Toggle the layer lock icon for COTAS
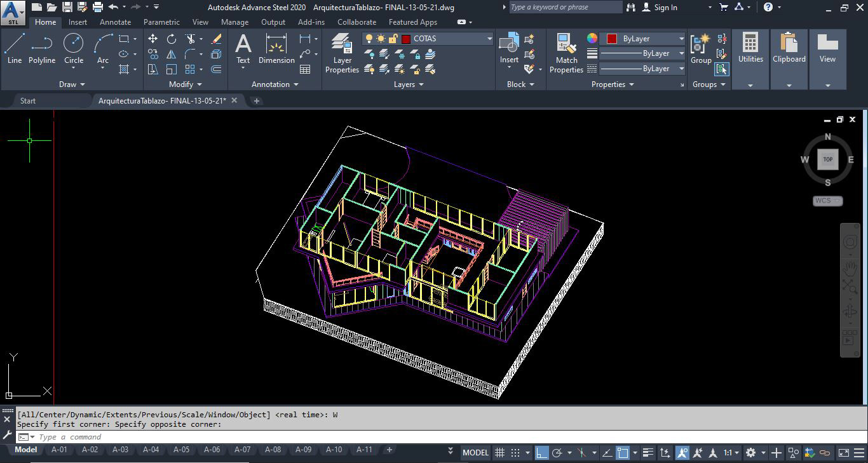Screen dimensions: 868x463 coord(393,39)
